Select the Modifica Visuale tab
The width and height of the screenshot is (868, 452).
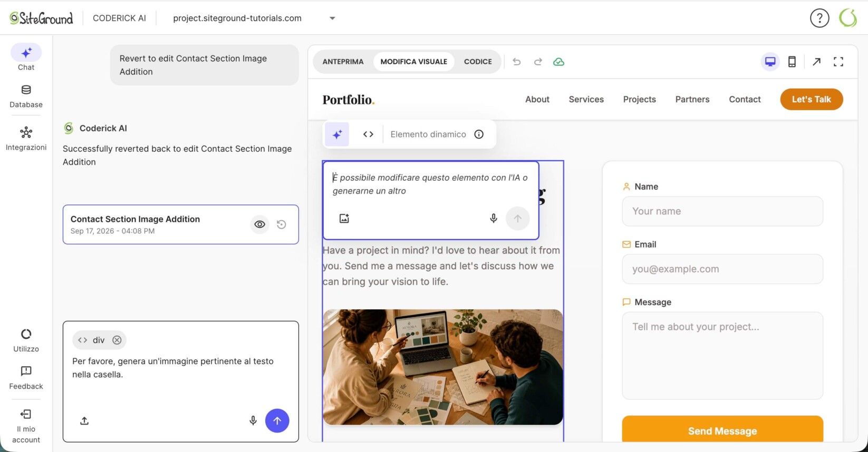point(414,62)
